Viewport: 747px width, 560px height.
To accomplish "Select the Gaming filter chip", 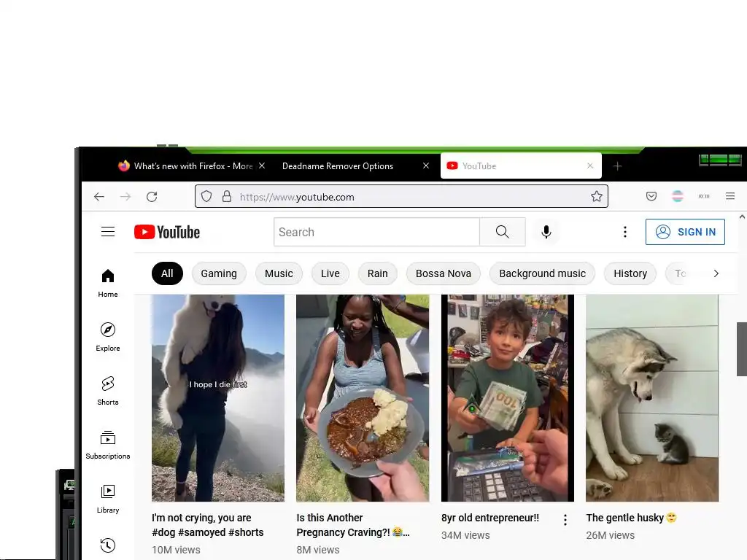I will pyautogui.click(x=219, y=273).
